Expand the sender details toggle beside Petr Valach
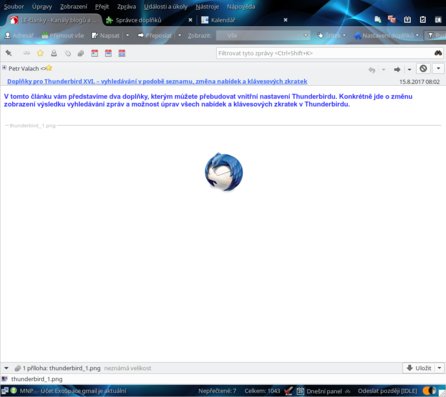446x397 pixels. 4,68
